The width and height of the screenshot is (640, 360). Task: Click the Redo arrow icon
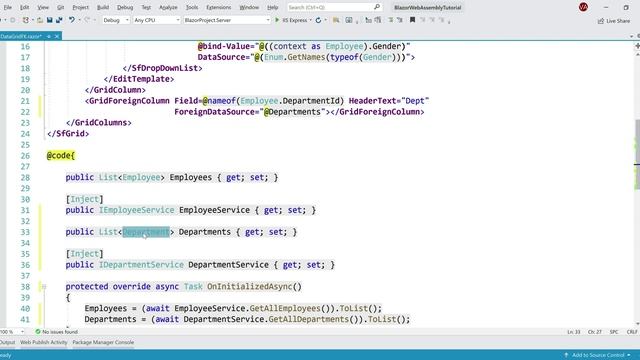point(87,20)
